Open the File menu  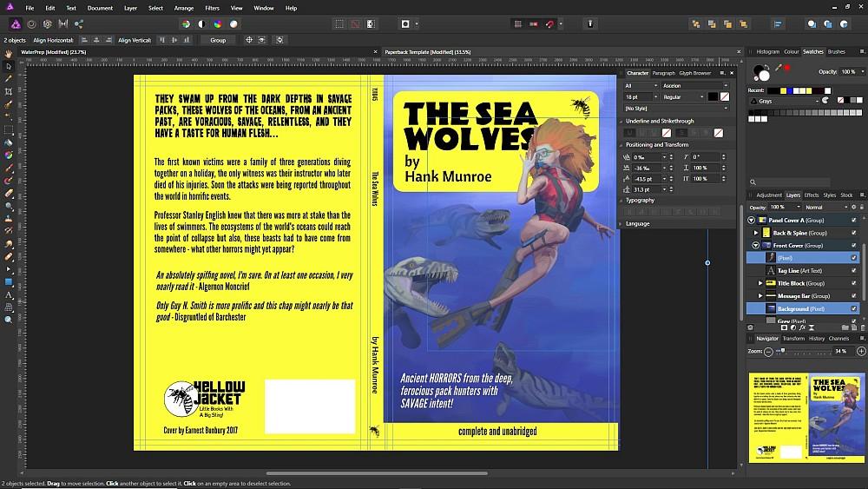pos(30,9)
